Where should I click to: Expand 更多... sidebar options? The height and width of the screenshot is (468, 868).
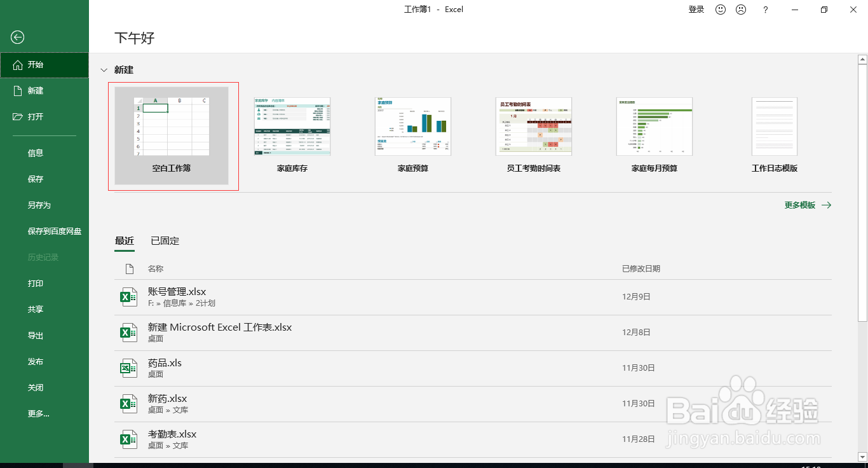44,414
